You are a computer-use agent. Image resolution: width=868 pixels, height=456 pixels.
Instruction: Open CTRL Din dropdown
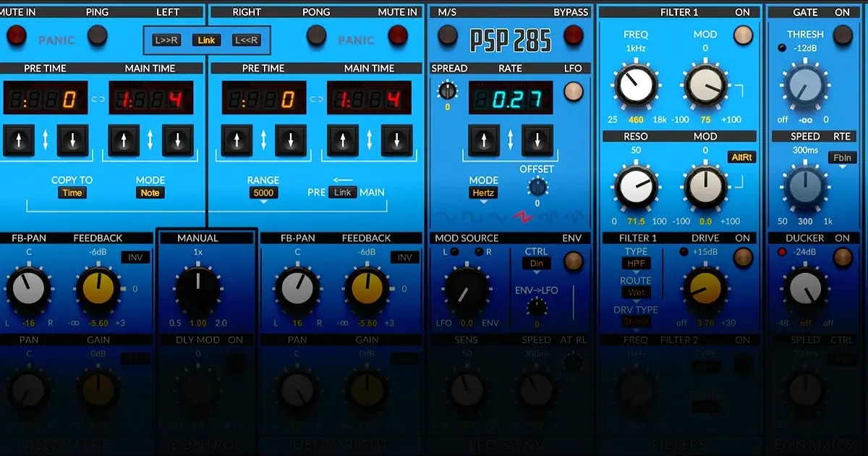[x=536, y=263]
